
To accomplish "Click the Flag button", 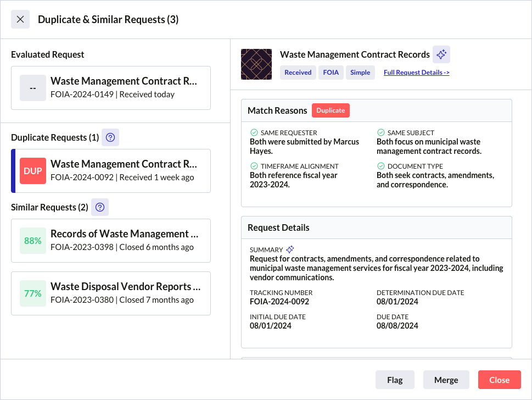I will pos(395,380).
